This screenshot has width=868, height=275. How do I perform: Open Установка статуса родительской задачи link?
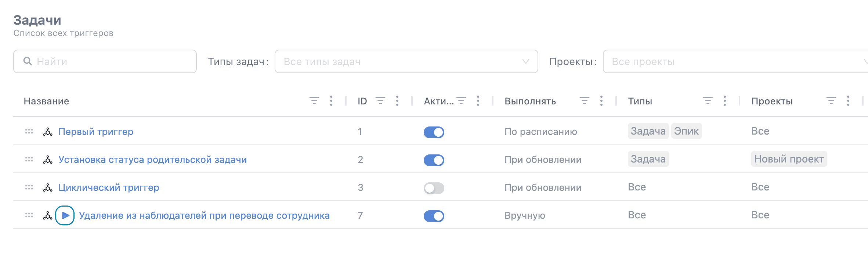(153, 160)
